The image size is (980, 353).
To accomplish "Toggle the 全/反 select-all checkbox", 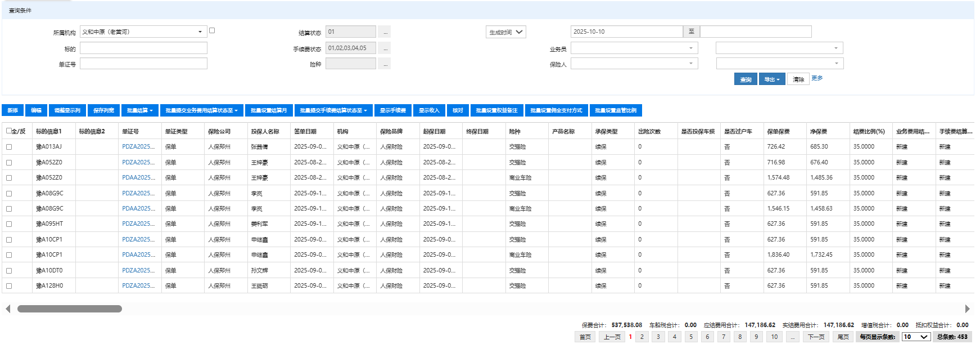I will (9, 131).
